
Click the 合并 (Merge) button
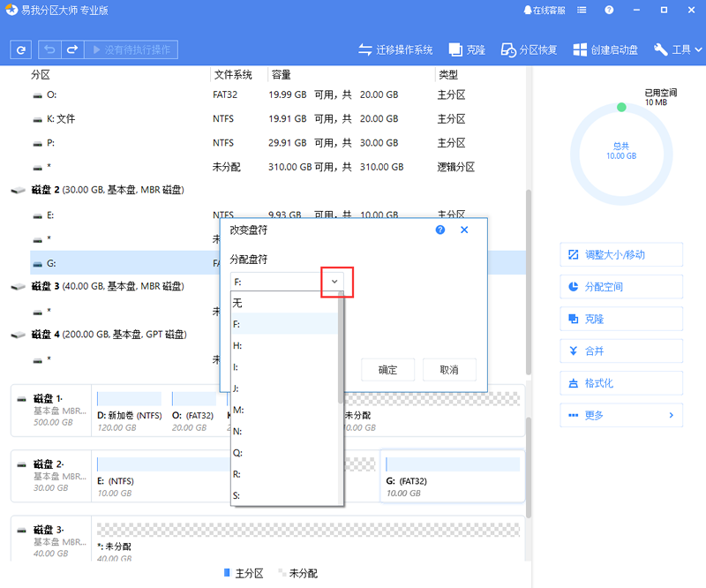coord(621,351)
